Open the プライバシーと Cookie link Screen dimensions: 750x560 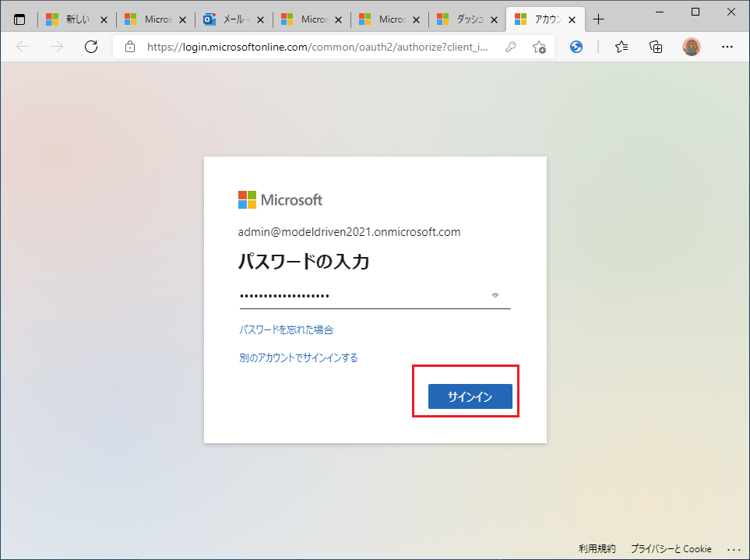pos(671,548)
